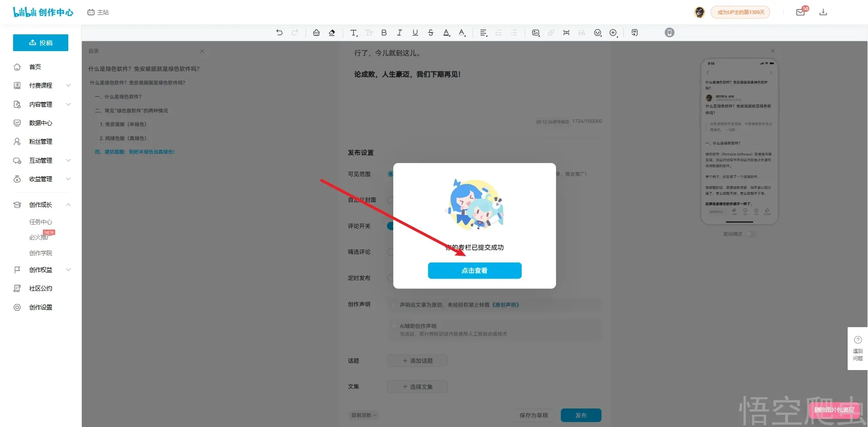Screen dimensions: 868x427
Task: Apply strikethrough from the toolbar
Action: (430, 33)
